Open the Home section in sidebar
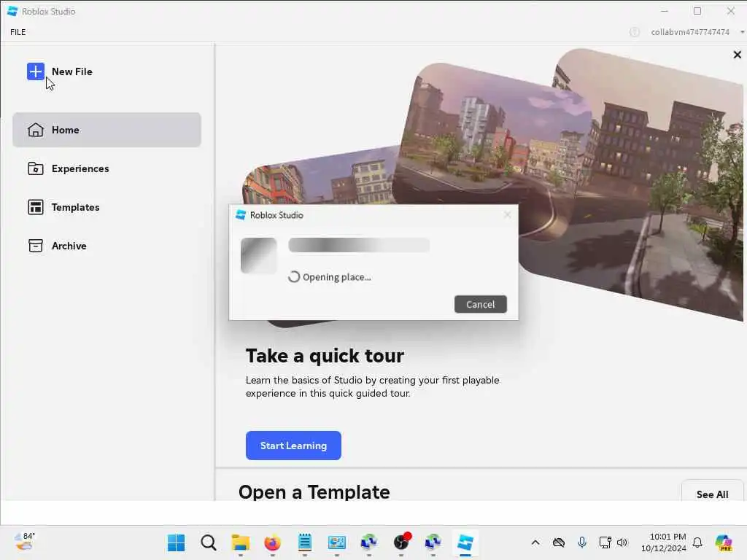The image size is (747, 560). click(107, 130)
